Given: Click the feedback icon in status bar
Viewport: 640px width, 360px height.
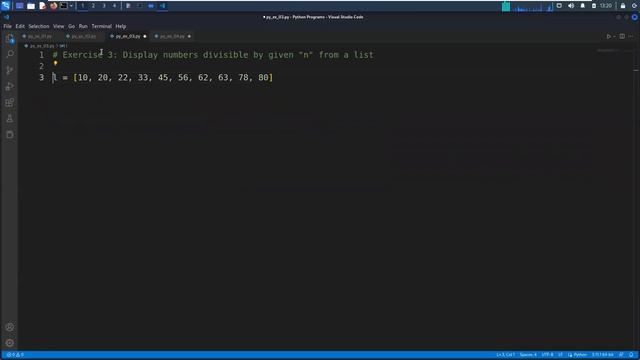Looking at the screenshot, I should click(621, 355).
